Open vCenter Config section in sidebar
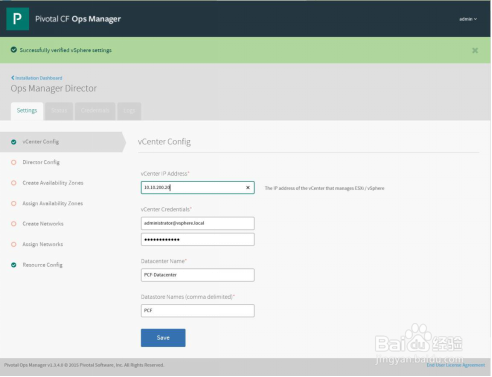 [62, 142]
